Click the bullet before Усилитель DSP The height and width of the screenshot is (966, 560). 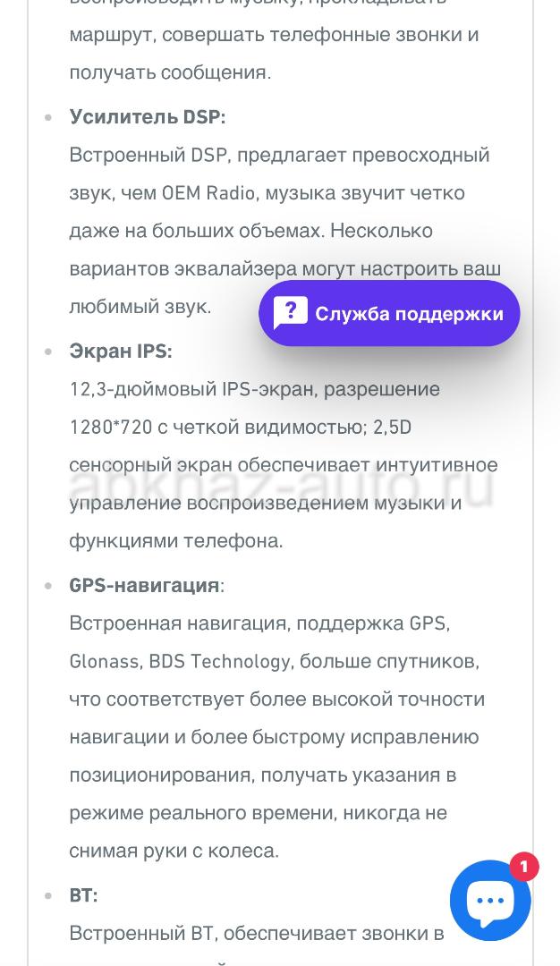48,117
